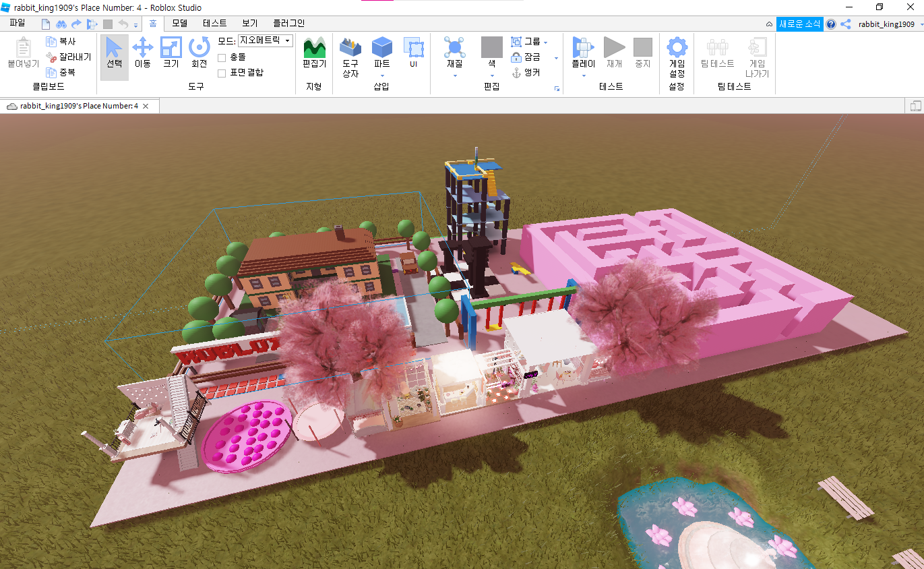Collapse the ribbon with chevron
Screen dimensions: 924x569
click(x=770, y=24)
